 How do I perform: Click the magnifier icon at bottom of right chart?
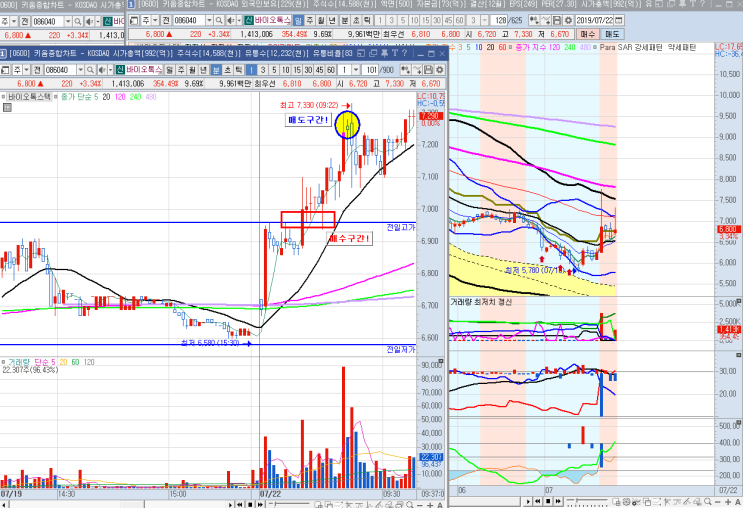(707, 502)
